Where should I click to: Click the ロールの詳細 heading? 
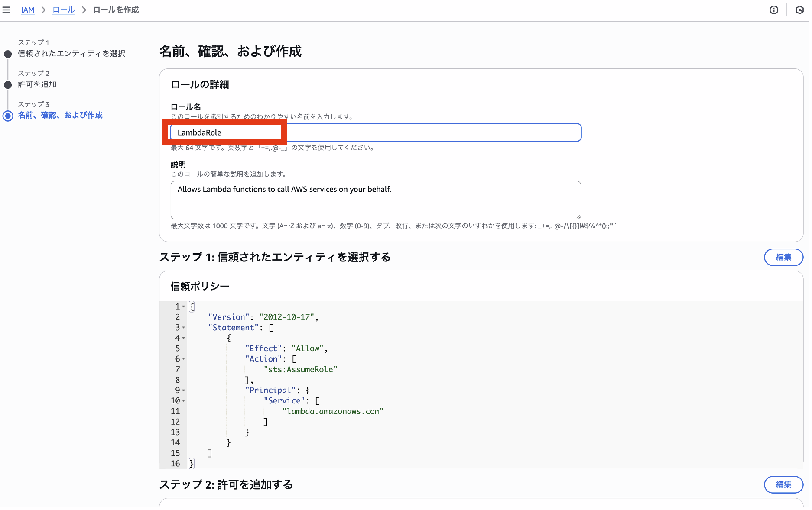200,84
